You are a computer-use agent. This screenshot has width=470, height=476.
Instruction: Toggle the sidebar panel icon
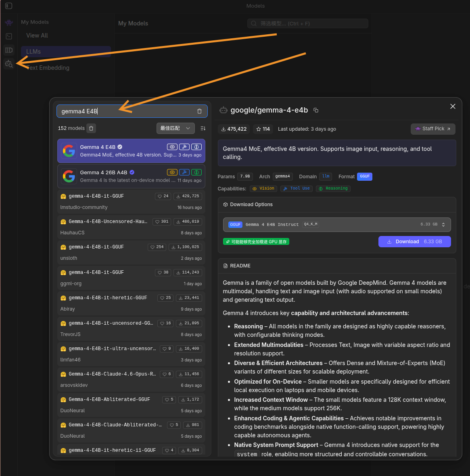point(8,6)
